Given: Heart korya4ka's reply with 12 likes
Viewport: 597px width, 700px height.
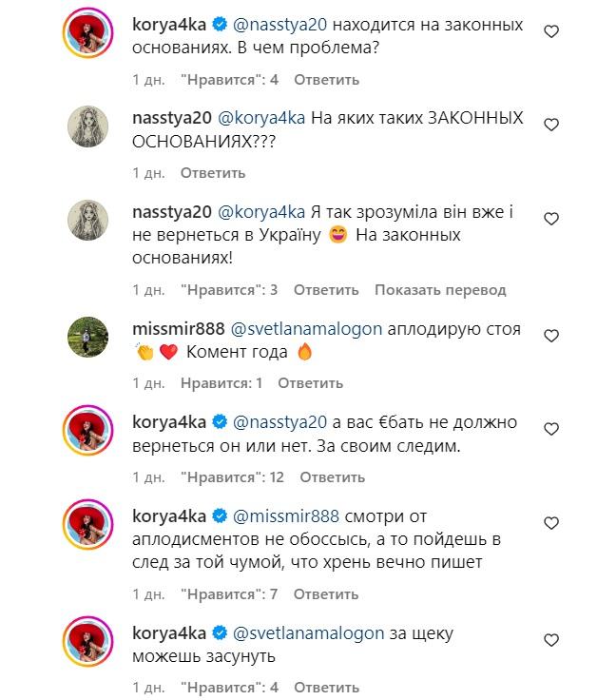Looking at the screenshot, I should pos(551,429).
